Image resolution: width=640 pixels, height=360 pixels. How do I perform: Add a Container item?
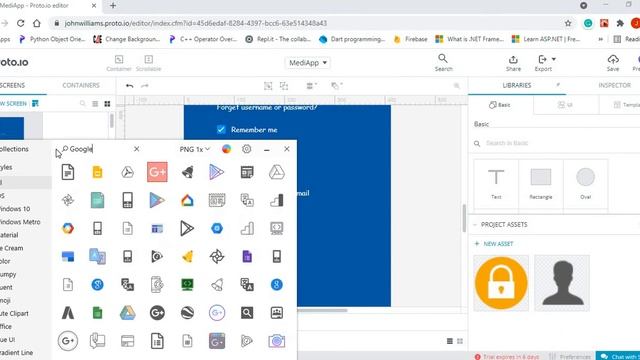click(x=119, y=63)
